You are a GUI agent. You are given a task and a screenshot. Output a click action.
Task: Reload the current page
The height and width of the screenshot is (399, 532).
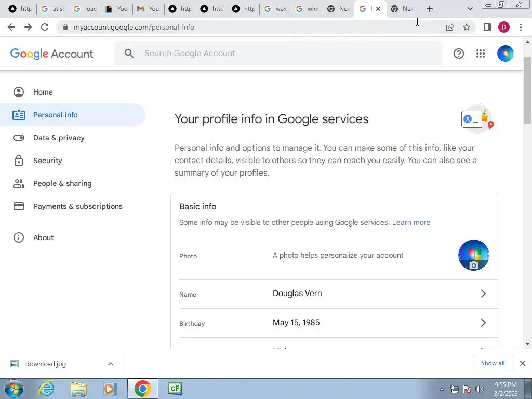tap(45, 27)
